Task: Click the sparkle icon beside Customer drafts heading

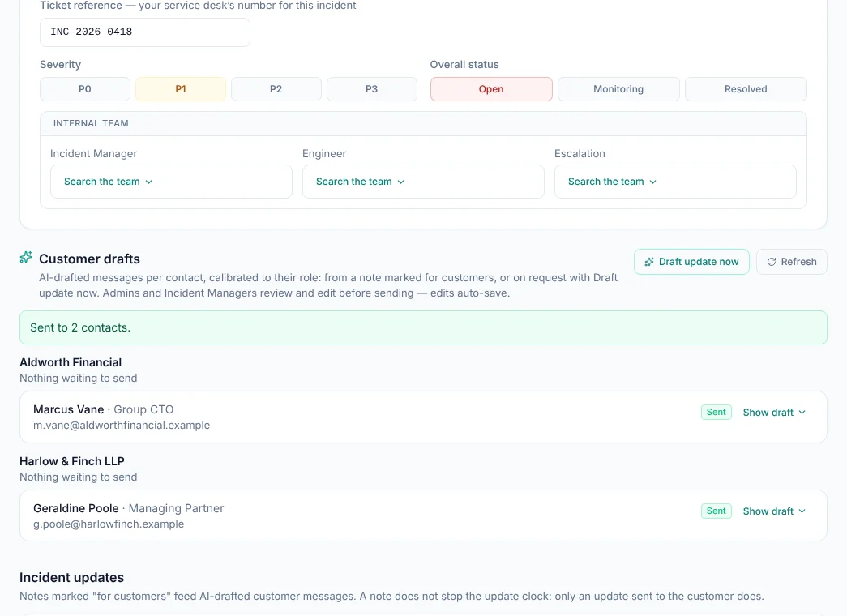Action: tap(26, 257)
